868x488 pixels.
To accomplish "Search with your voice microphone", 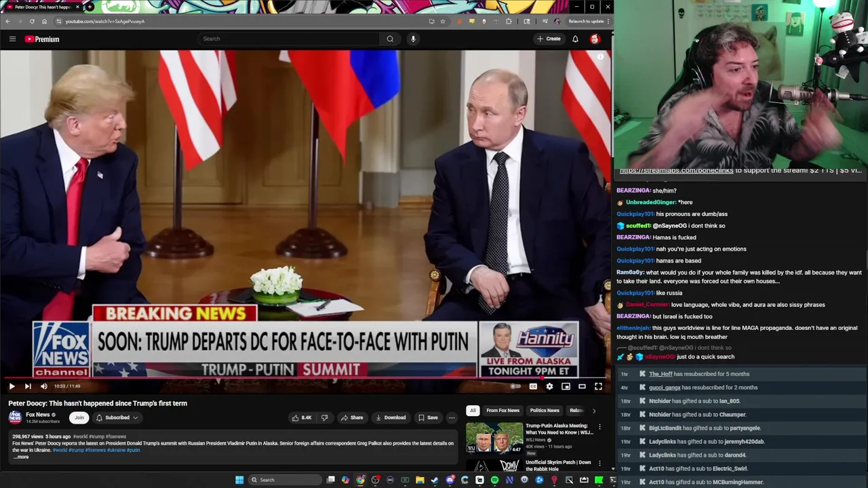I will point(413,39).
